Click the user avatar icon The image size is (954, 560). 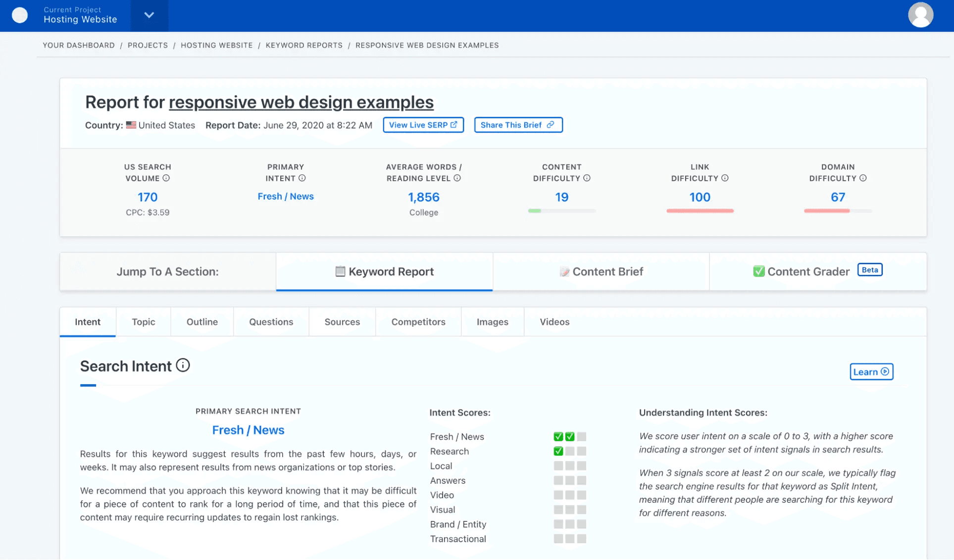[x=920, y=15]
